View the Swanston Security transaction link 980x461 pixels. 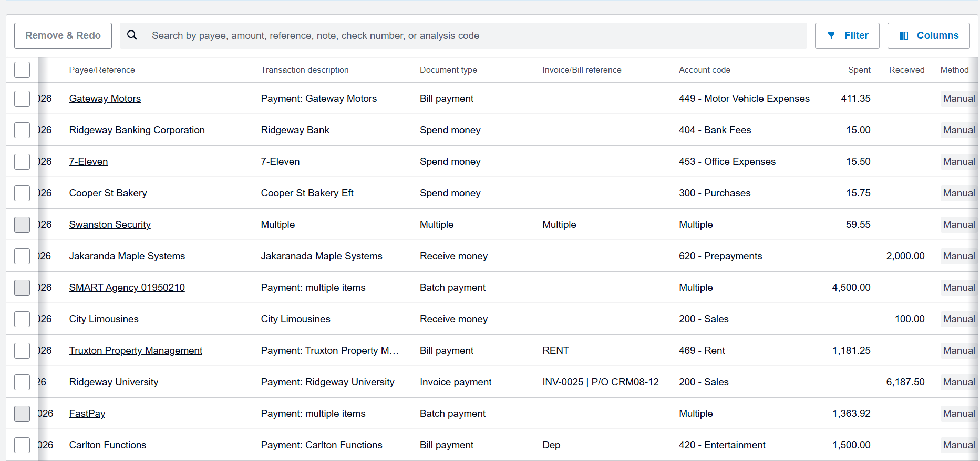point(110,224)
